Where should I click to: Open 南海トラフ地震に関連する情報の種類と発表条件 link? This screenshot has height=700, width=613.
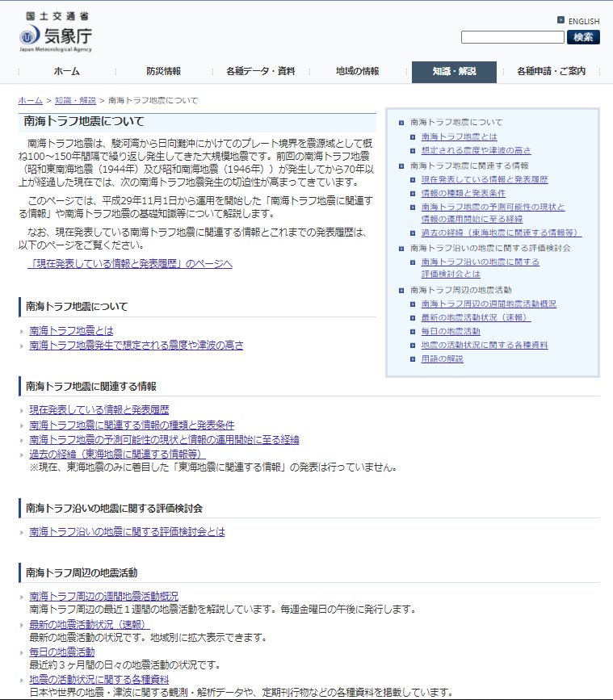tap(132, 425)
